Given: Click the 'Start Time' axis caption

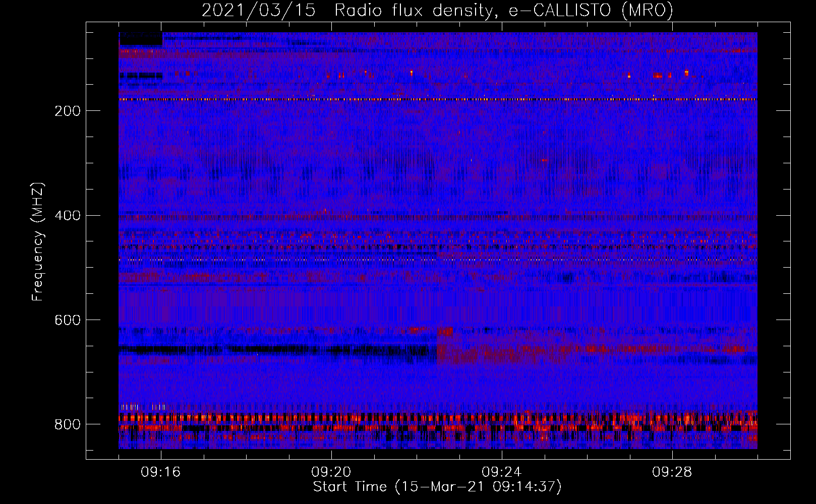Looking at the screenshot, I should 437,487.
